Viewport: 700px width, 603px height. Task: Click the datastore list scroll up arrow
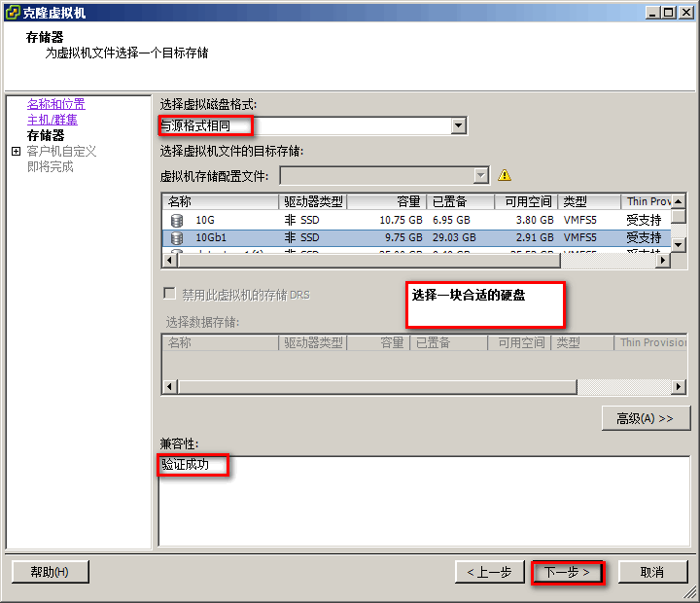(679, 201)
